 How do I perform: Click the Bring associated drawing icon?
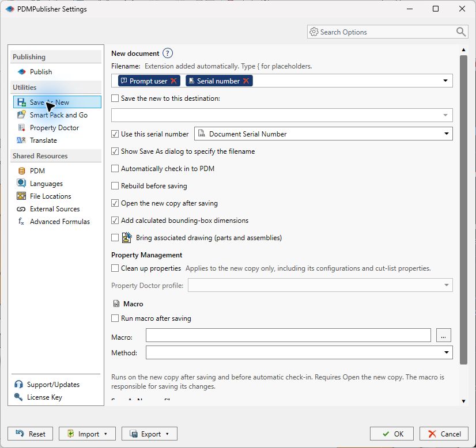tap(127, 237)
